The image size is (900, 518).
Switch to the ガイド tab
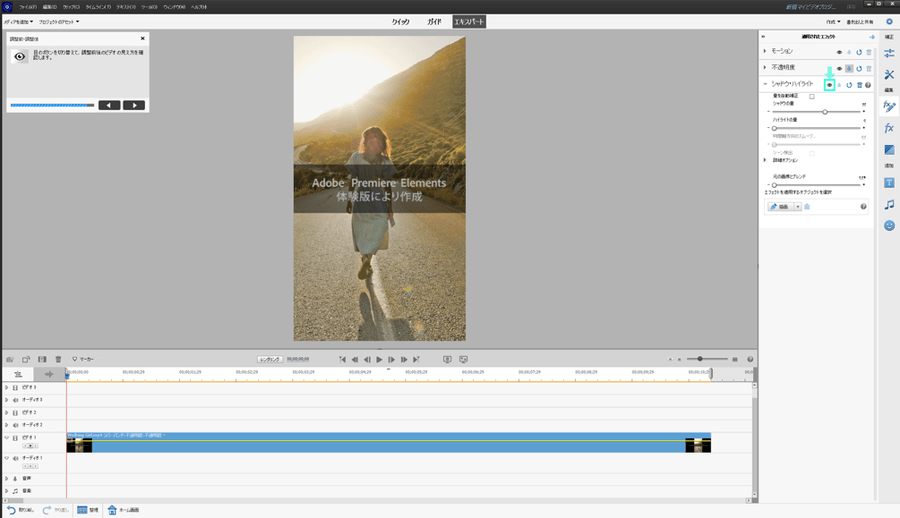click(434, 22)
